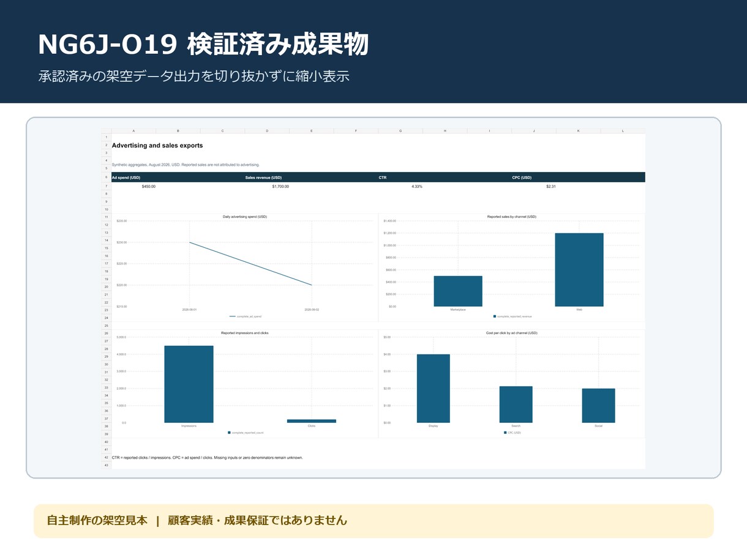The width and height of the screenshot is (747, 560).
Task: Click the 2026-08-02 axis label
Action: pyautogui.click(x=312, y=310)
